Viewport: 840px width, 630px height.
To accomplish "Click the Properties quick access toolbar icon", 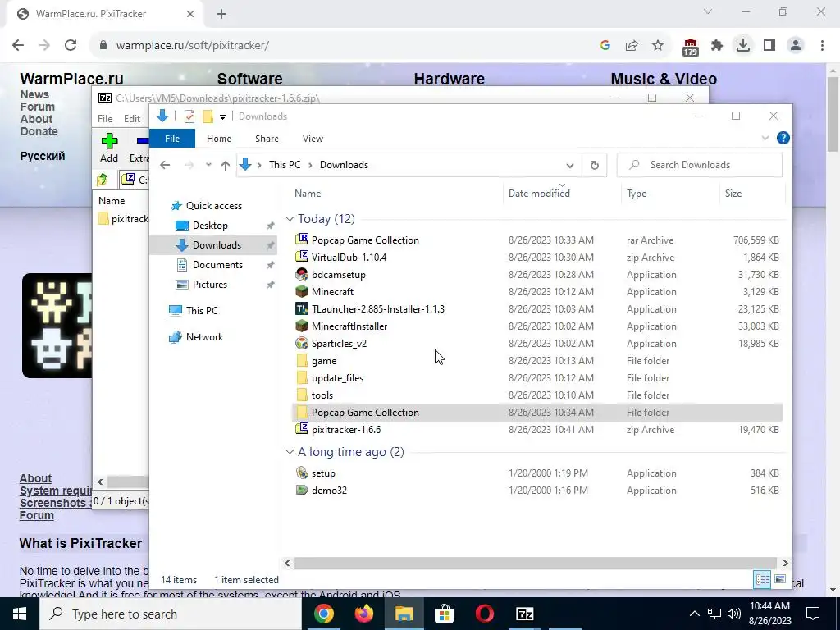I will point(189,116).
